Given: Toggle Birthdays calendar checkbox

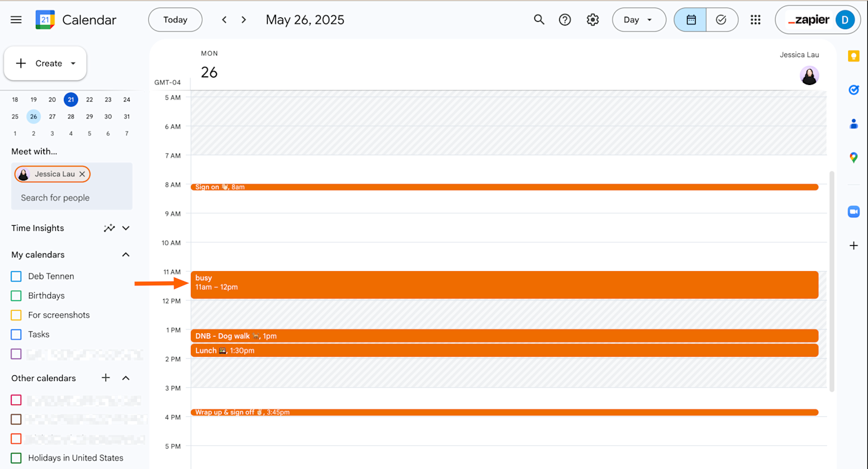Looking at the screenshot, I should (x=16, y=296).
